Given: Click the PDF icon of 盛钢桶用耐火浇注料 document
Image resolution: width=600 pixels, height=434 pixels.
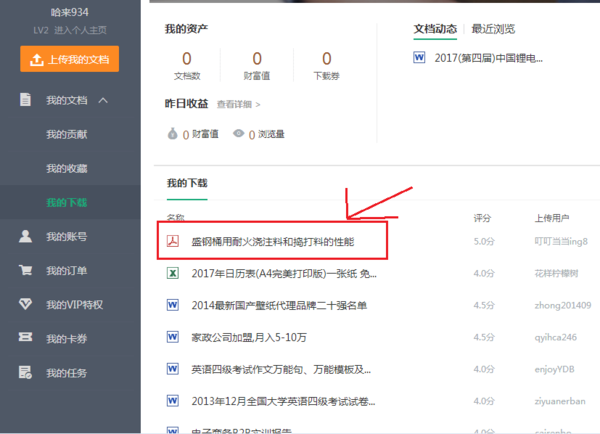Looking at the screenshot, I should pyautogui.click(x=173, y=241).
